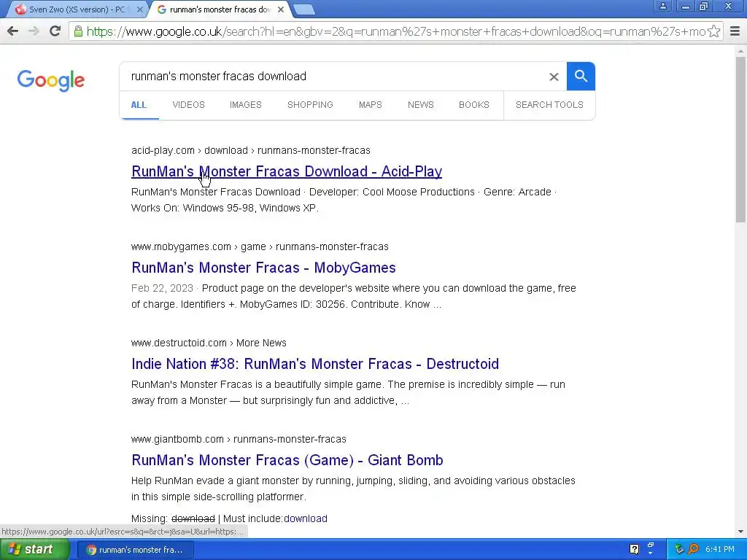The height and width of the screenshot is (560, 747).
Task: Click the scrollbar up arrow
Action: click(741, 50)
